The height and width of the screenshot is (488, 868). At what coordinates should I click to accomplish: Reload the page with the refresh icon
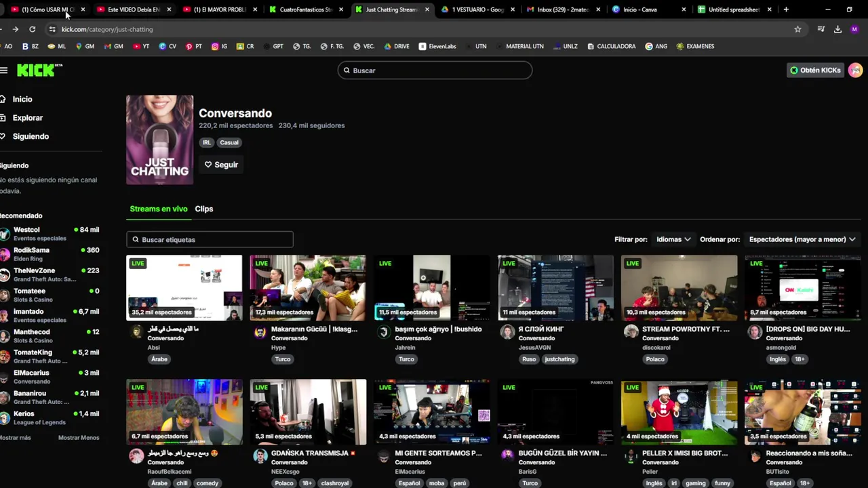(32, 29)
